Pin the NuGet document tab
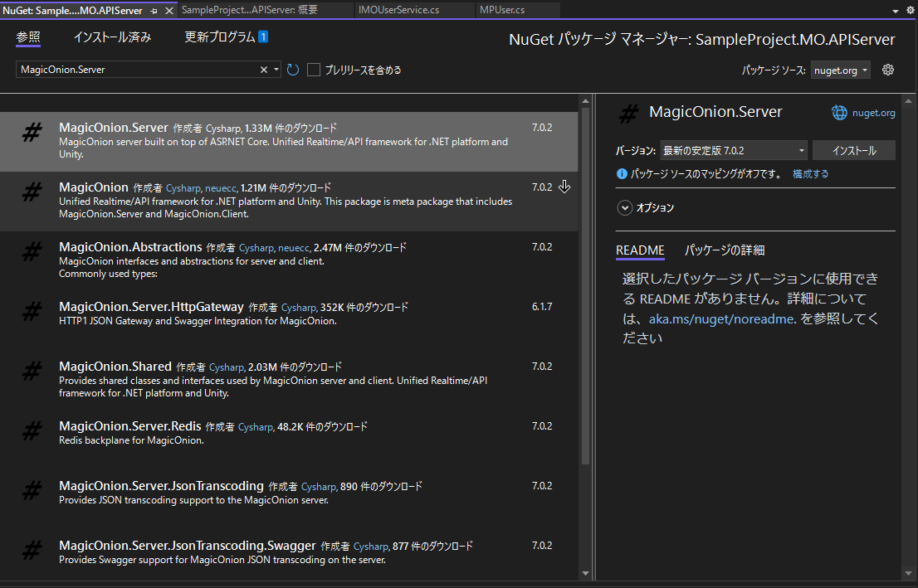The image size is (918, 588). click(154, 11)
